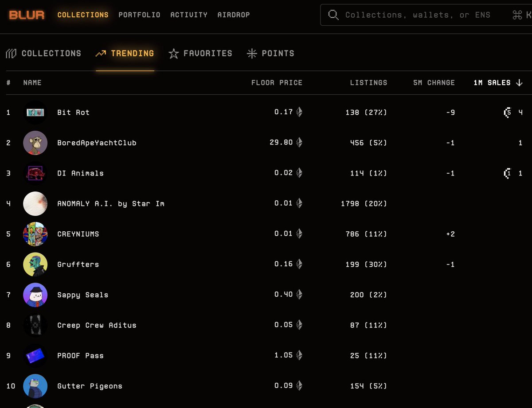
Task: Sort by Name column header
Action: (32, 83)
